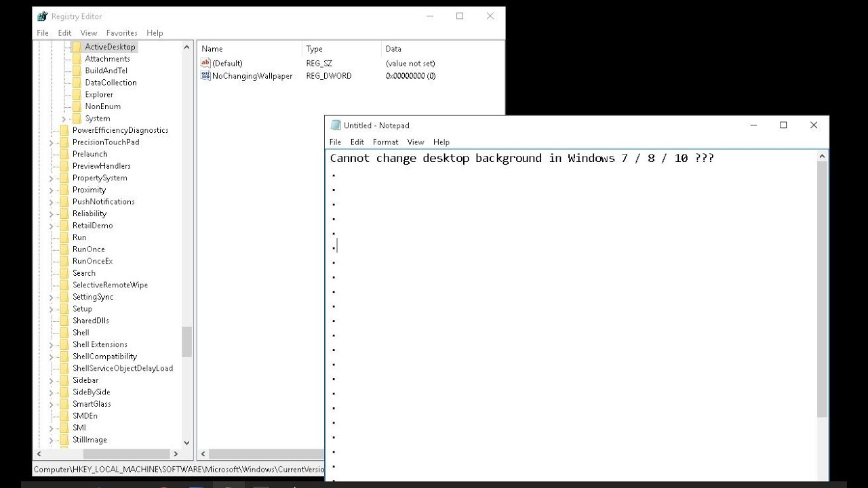Click the NoChangingWallpaper DWORD value icon
Screen dimensions: 868x488
pyautogui.click(x=206, y=76)
